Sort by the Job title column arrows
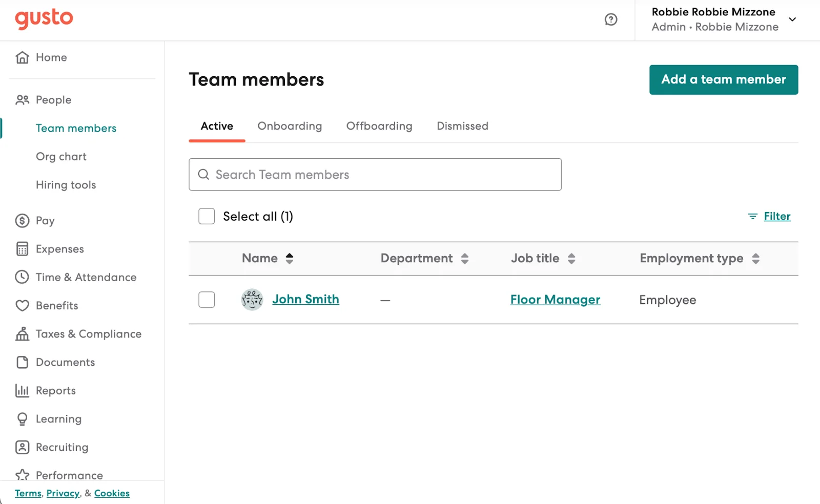This screenshot has width=820, height=504. 571,259
